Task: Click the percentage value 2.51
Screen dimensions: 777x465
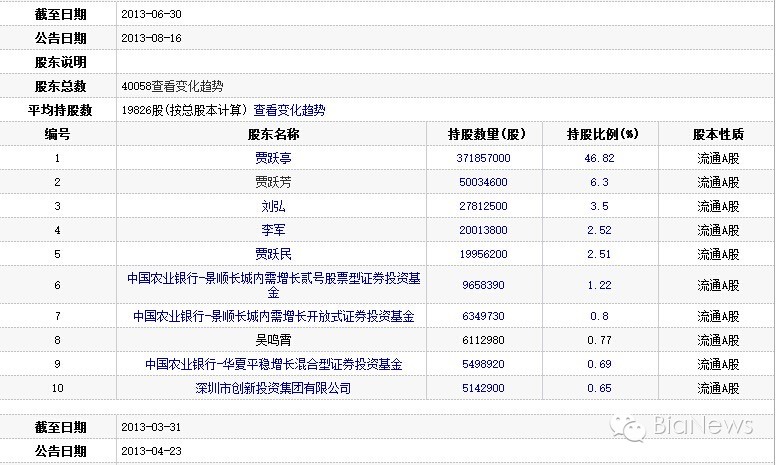Action: pos(599,254)
